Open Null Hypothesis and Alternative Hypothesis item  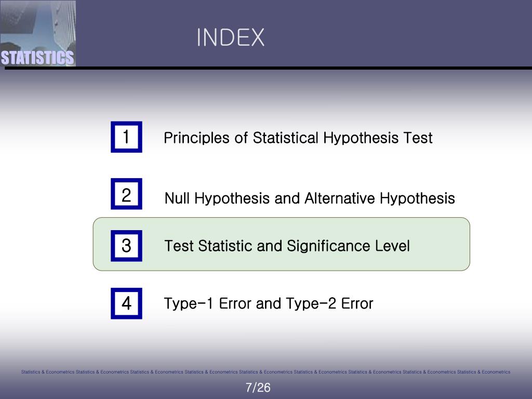pyautogui.click(x=310, y=198)
